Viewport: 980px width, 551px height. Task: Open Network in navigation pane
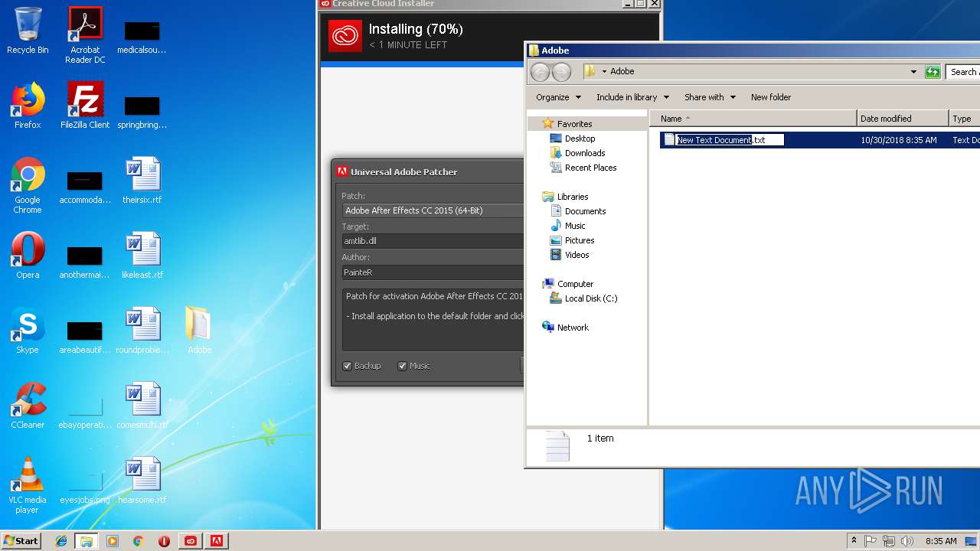(x=573, y=328)
